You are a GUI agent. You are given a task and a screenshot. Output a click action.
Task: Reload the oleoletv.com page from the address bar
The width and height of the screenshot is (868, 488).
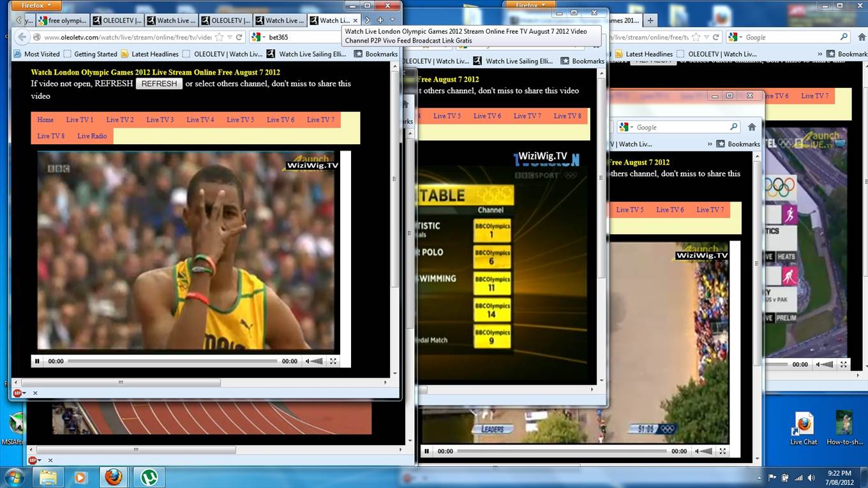239,37
